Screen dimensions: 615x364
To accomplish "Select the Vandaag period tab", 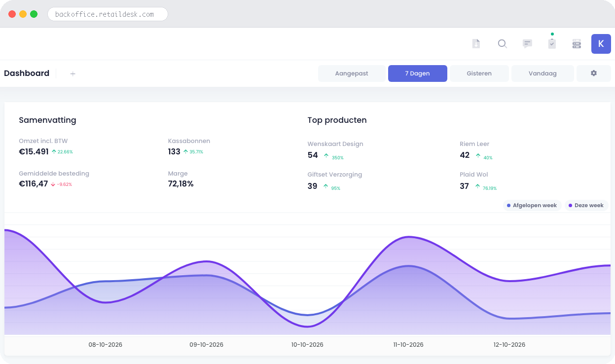I will [x=543, y=73].
